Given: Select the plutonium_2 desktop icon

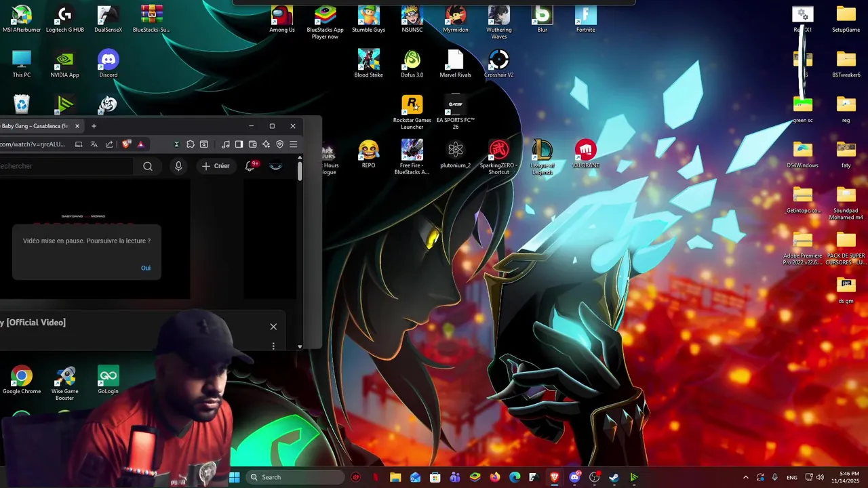Looking at the screenshot, I should (x=455, y=155).
